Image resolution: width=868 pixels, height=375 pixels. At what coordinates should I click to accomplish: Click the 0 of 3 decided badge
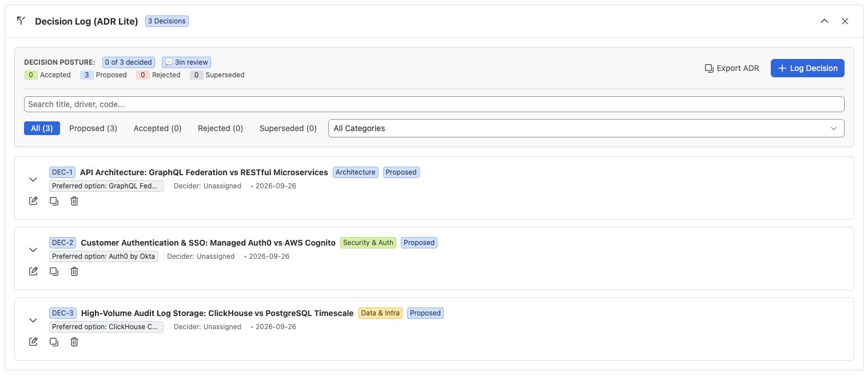pos(128,62)
